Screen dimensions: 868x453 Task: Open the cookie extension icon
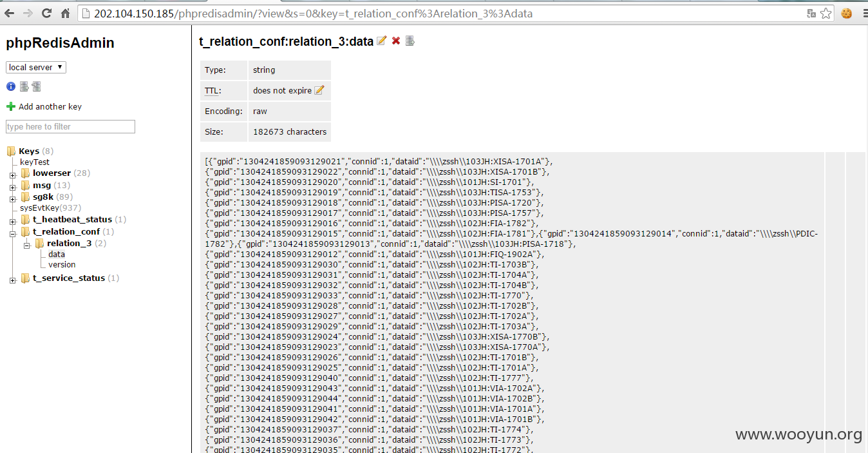846,13
